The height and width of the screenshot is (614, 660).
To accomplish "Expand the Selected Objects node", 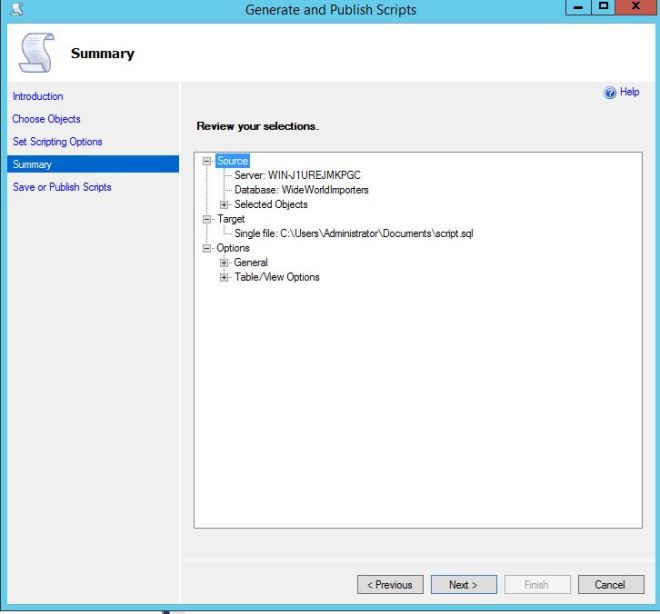I will point(225,205).
